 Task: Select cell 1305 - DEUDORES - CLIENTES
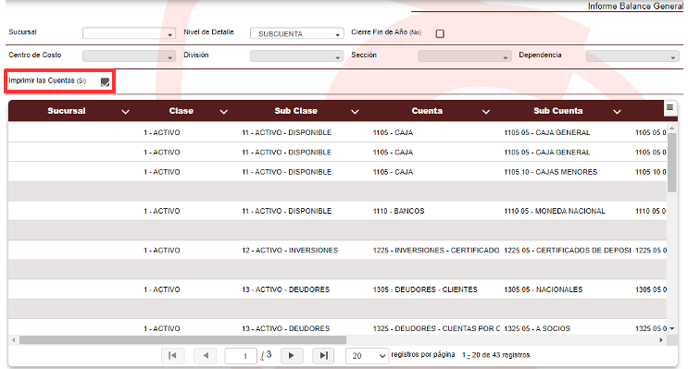425,290
